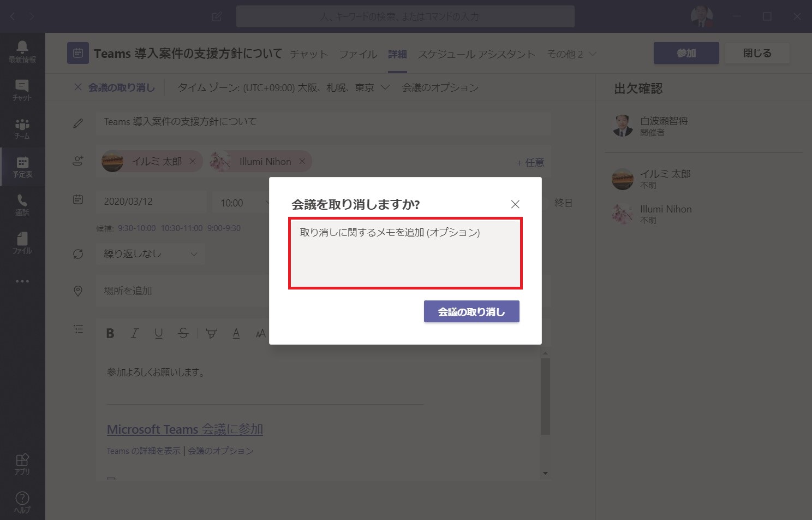Go back with the left arrow
Image resolution: width=812 pixels, height=520 pixels.
tap(13, 17)
